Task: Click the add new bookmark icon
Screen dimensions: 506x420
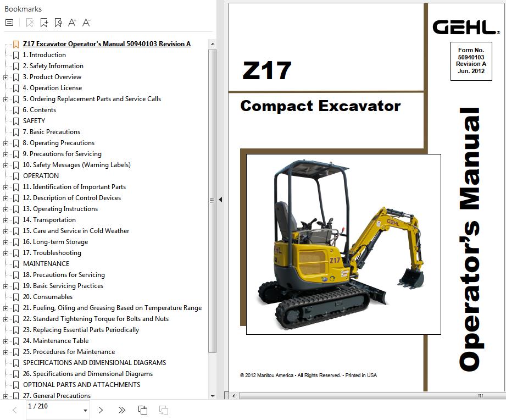Action: [x=44, y=23]
